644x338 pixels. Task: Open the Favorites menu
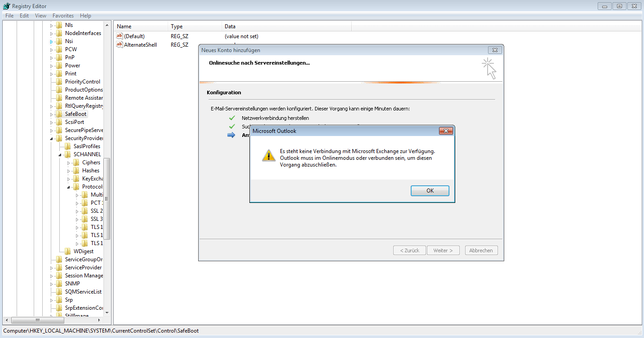click(x=63, y=16)
